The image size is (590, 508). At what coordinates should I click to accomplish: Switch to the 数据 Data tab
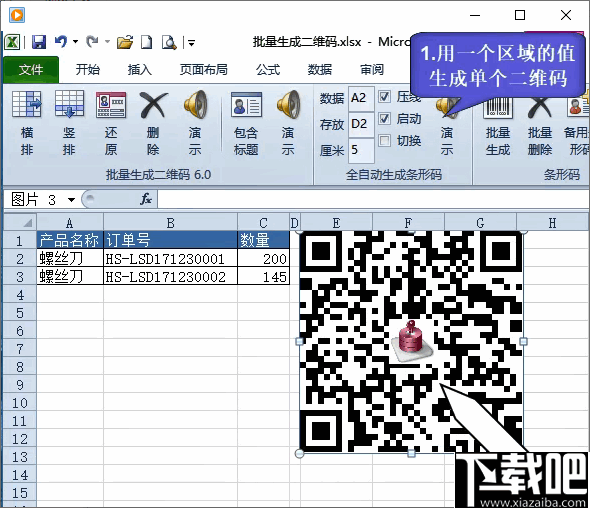(x=320, y=70)
